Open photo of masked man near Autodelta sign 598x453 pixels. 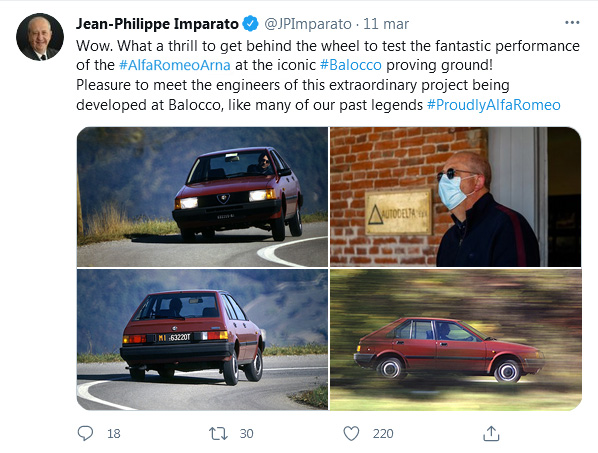pyautogui.click(x=456, y=197)
